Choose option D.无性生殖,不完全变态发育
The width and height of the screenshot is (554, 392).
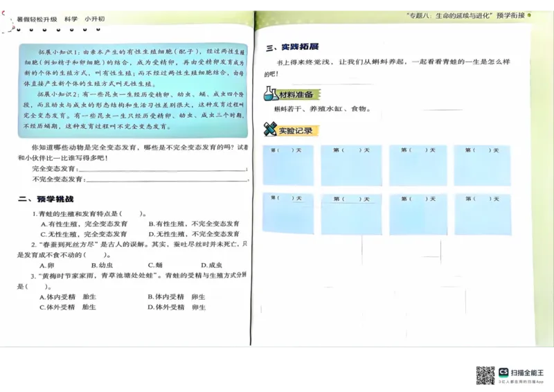tap(194, 234)
